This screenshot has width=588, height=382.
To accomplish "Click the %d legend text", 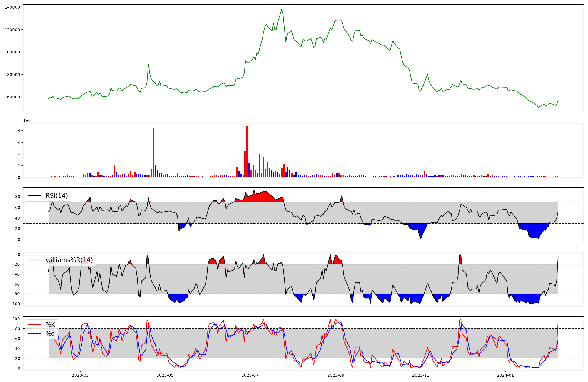I will 50,334.
